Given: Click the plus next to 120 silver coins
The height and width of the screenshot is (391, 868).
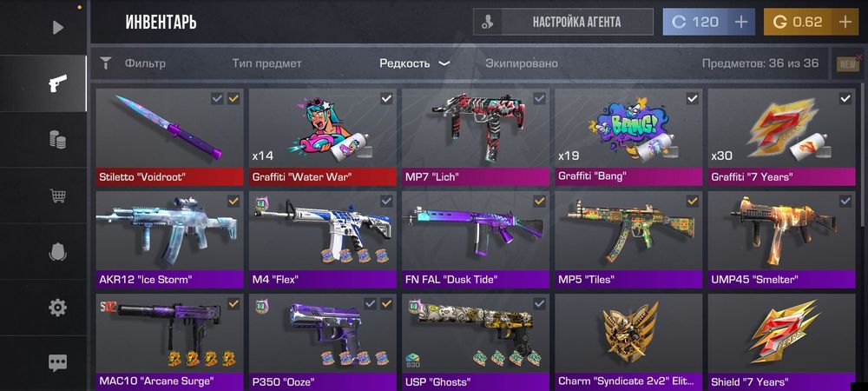Looking at the screenshot, I should 740,22.
